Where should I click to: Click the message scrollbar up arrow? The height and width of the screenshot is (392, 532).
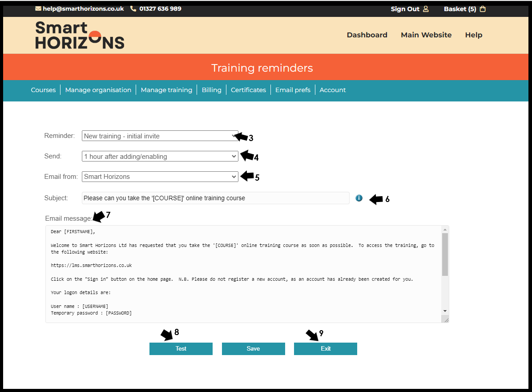pos(445,230)
